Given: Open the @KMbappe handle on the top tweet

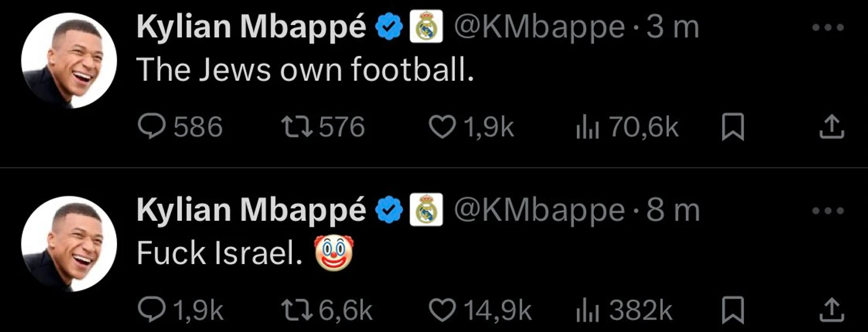Looking at the screenshot, I should (x=539, y=27).
